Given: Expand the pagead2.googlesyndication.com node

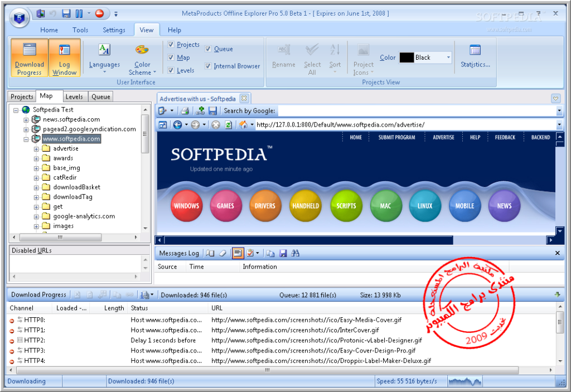Looking at the screenshot, I should 26,129.
